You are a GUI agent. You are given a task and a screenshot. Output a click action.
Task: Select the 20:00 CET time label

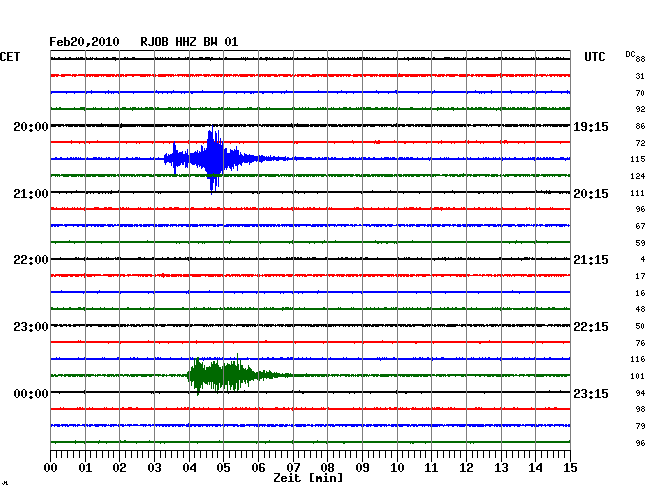(x=31, y=126)
